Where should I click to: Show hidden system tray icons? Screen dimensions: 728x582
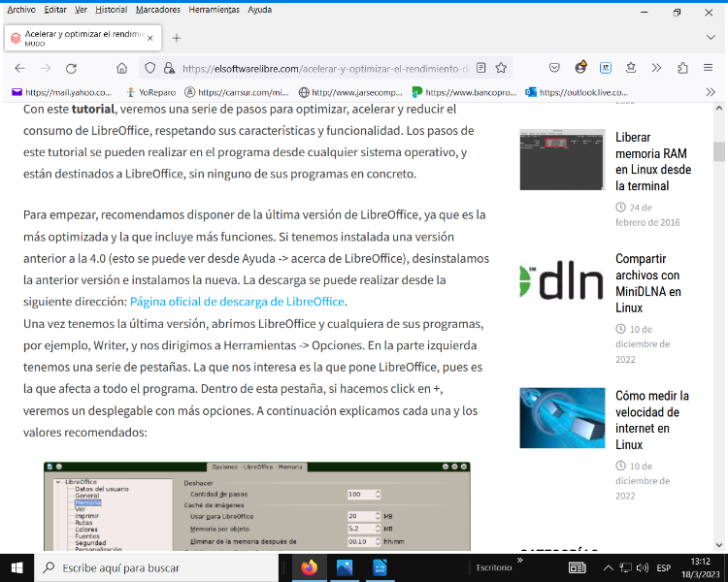click(608, 567)
